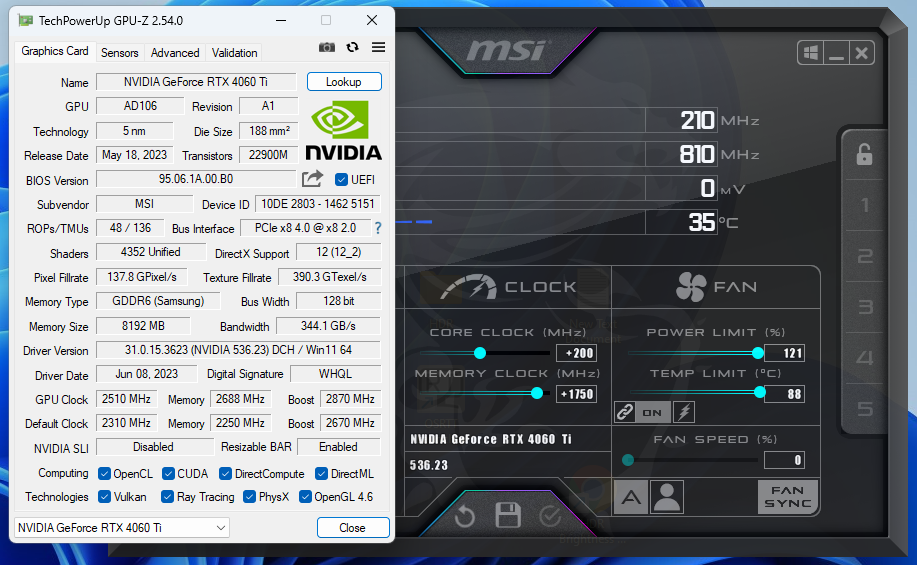
Task: Open the FAN panel tab in Afterburner
Action: 716,287
